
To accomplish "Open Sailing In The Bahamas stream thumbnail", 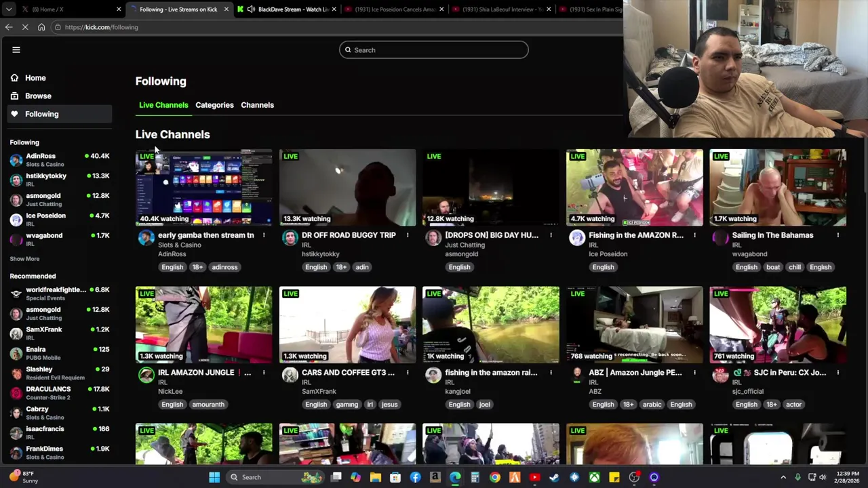I will [778, 188].
